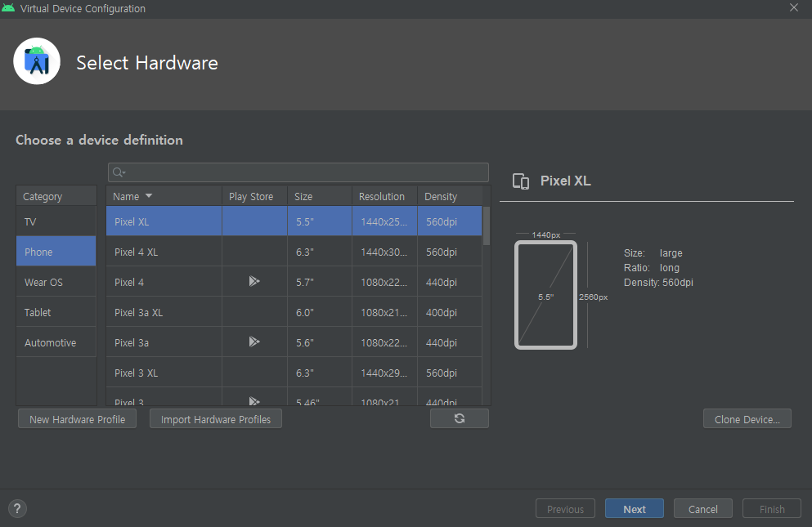The height and width of the screenshot is (527, 812).
Task: Click the Cancel button
Action: [x=702, y=509]
